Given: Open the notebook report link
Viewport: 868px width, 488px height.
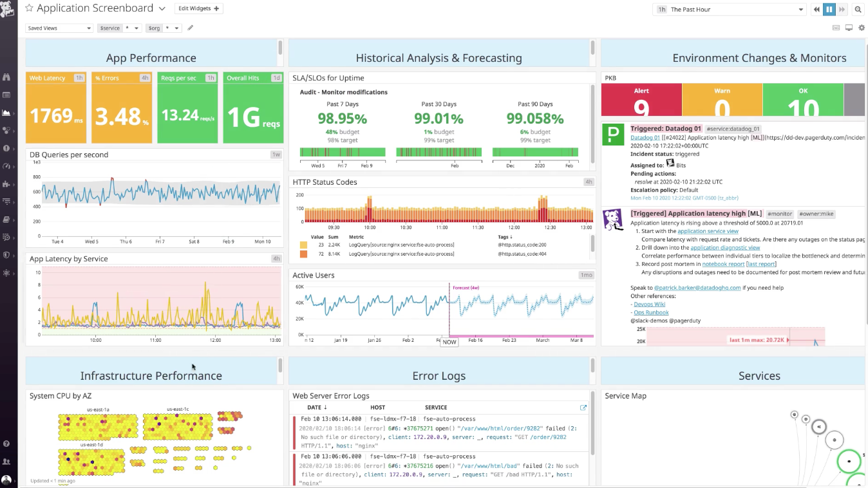Looking at the screenshot, I should pos(723,264).
